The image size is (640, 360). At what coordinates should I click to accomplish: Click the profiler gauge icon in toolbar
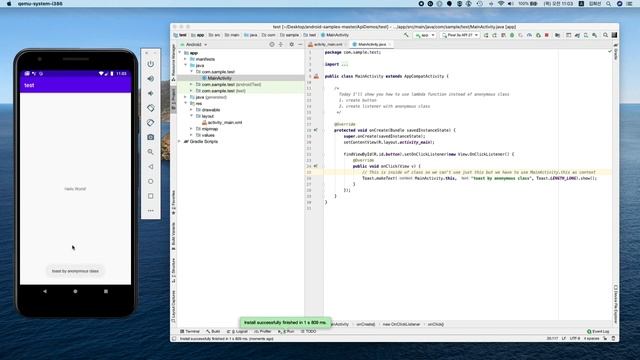[x=529, y=36]
